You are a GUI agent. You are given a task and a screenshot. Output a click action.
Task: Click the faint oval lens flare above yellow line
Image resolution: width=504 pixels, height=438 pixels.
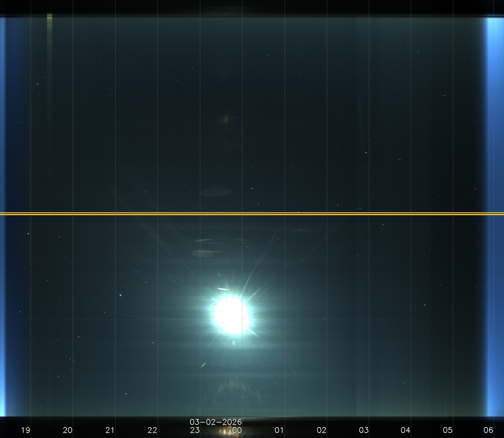(216, 192)
